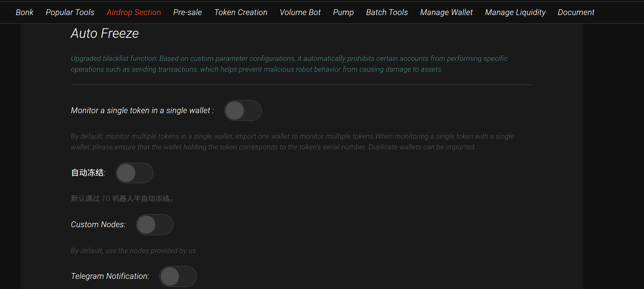This screenshot has height=289, width=644.
Task: Enable the Custom Nodes toggle
Action: (x=154, y=224)
